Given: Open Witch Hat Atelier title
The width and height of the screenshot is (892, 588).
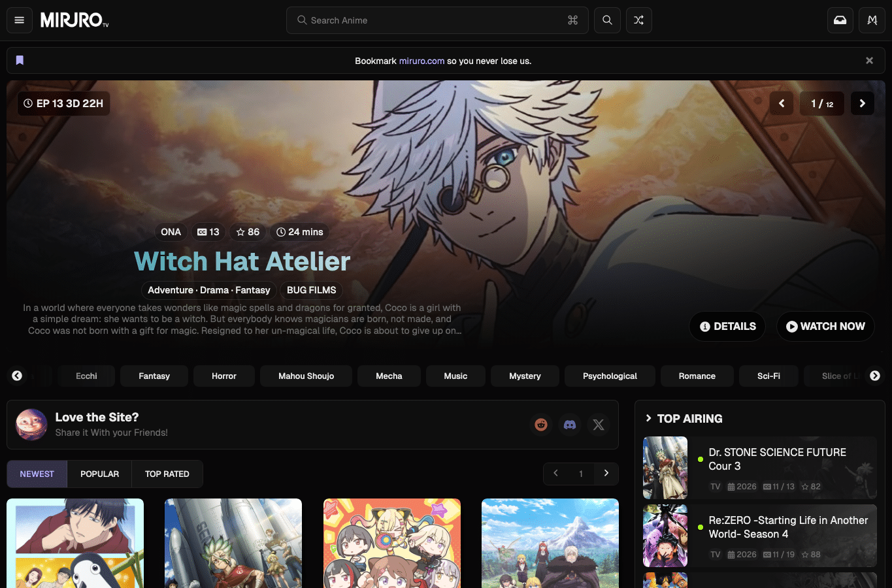Looking at the screenshot, I should [x=242, y=261].
